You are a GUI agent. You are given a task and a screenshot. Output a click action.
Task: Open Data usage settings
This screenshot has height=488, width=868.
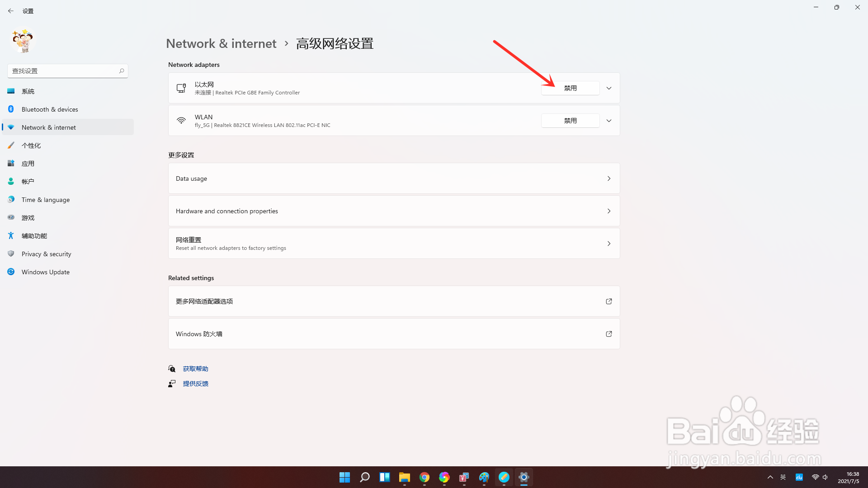pyautogui.click(x=394, y=178)
